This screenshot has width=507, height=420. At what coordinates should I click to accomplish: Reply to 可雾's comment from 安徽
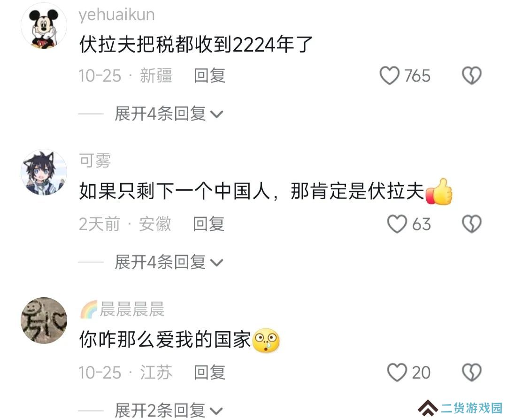(209, 224)
